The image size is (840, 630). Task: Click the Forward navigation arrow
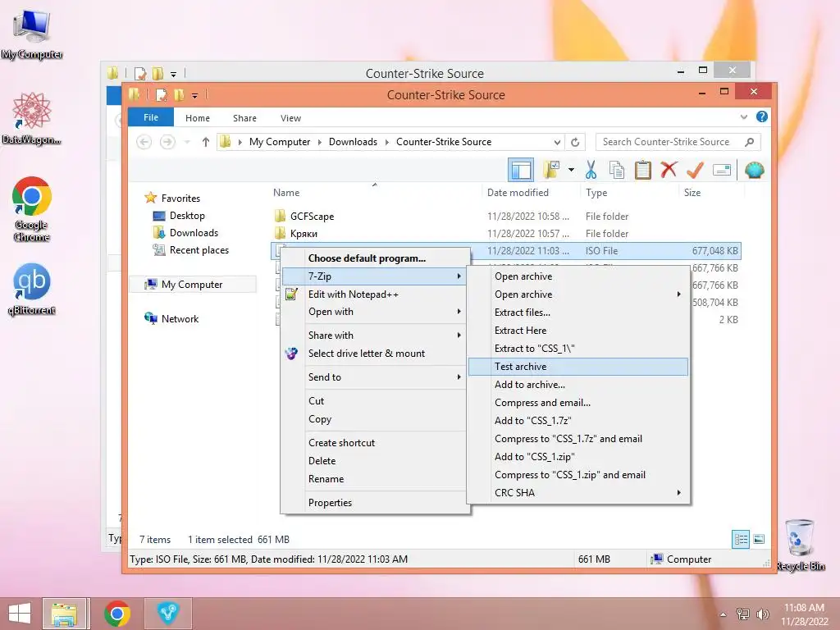click(x=167, y=142)
